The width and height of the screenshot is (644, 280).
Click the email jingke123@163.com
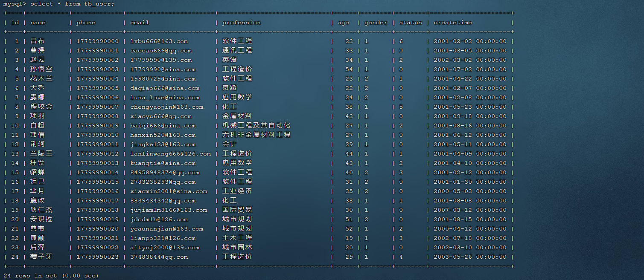pos(163,144)
